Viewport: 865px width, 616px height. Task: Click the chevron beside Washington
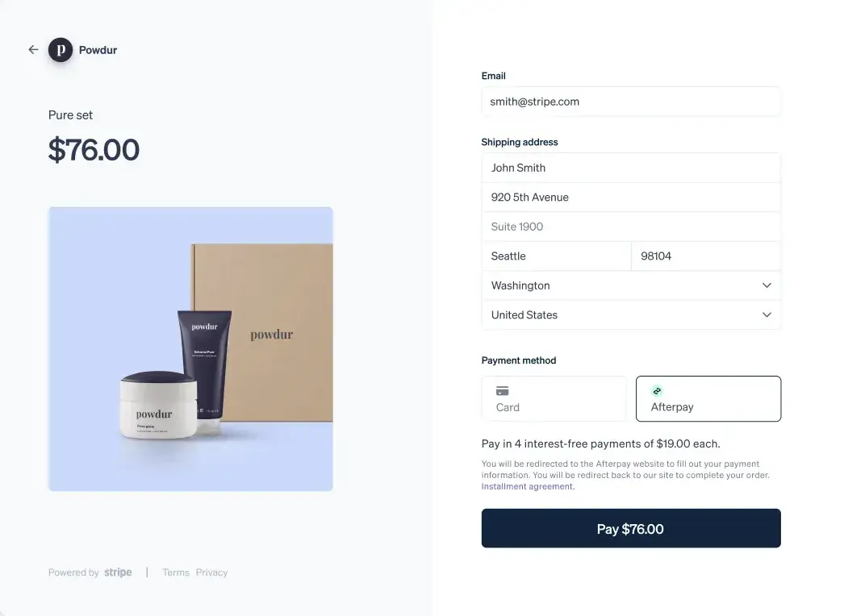click(767, 285)
